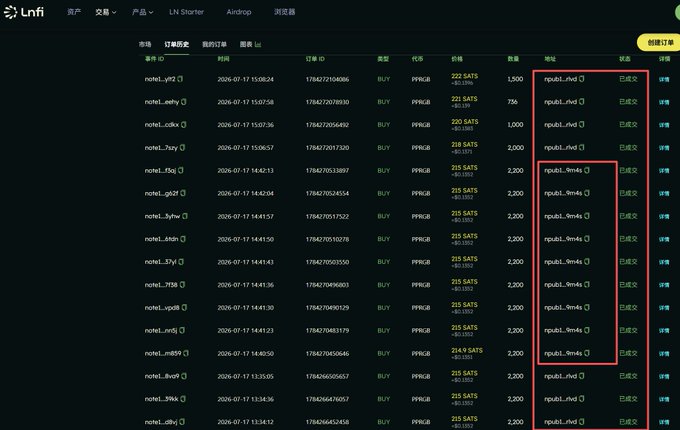Copy event ID note1...eehy
The image size is (680, 430).
coord(183,102)
